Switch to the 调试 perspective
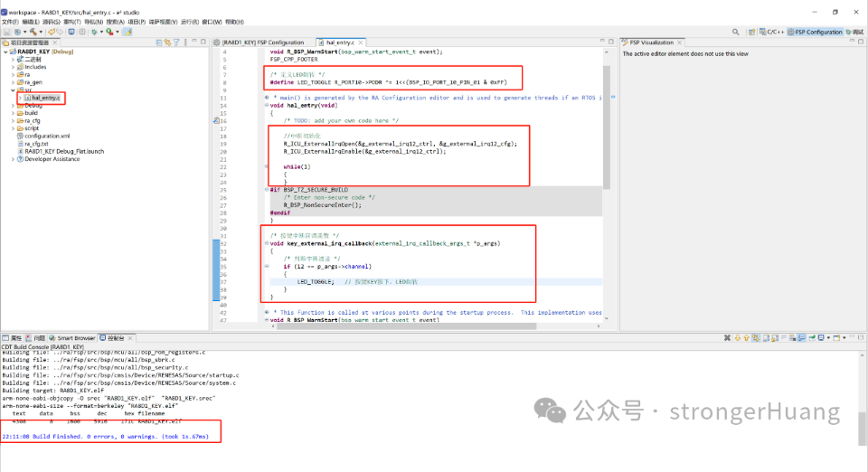Viewport: 868px width, 472px height. 854,32
